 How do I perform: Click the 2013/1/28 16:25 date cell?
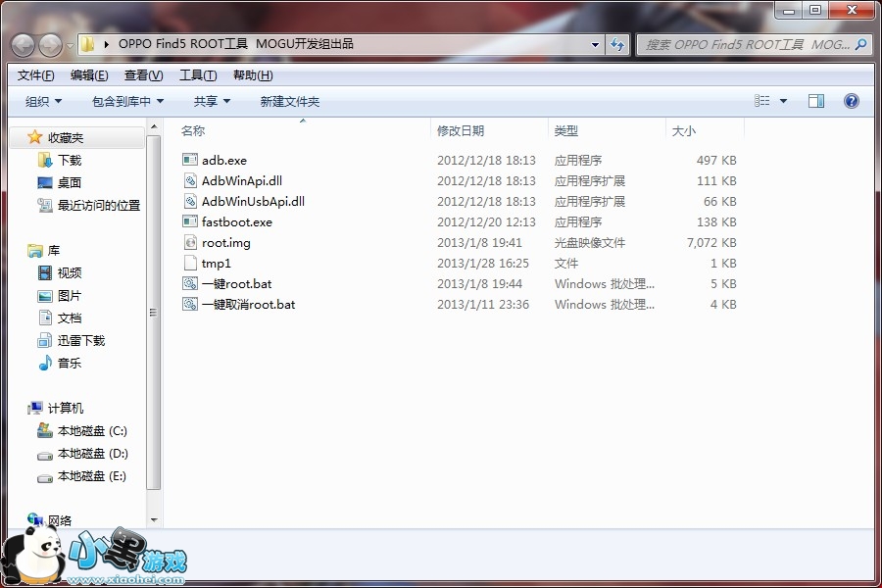pos(483,264)
